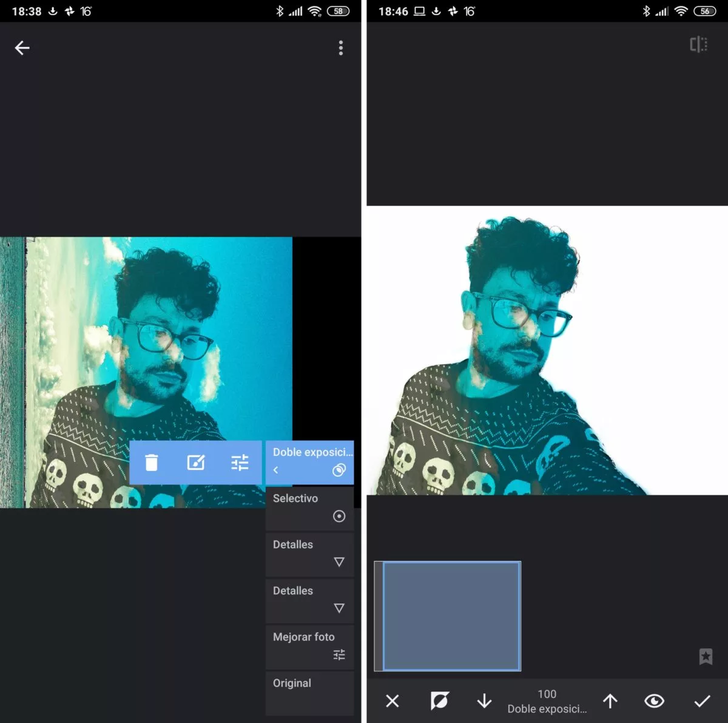Cancel mask editing with the X
The height and width of the screenshot is (723, 728).
[393, 701]
